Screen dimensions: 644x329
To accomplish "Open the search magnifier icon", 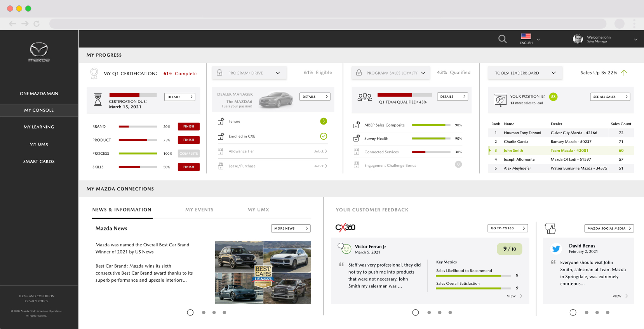I will pos(502,39).
